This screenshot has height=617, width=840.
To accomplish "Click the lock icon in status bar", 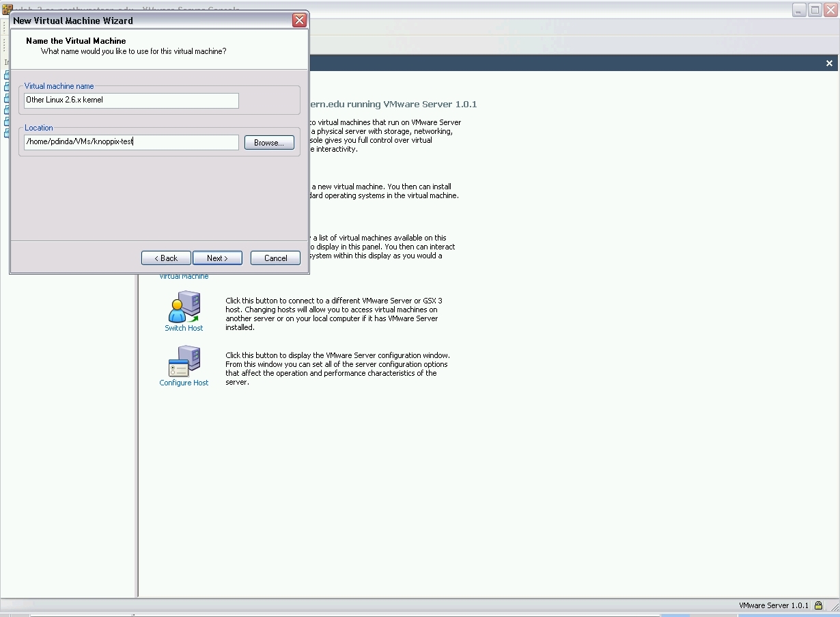I will (x=818, y=605).
